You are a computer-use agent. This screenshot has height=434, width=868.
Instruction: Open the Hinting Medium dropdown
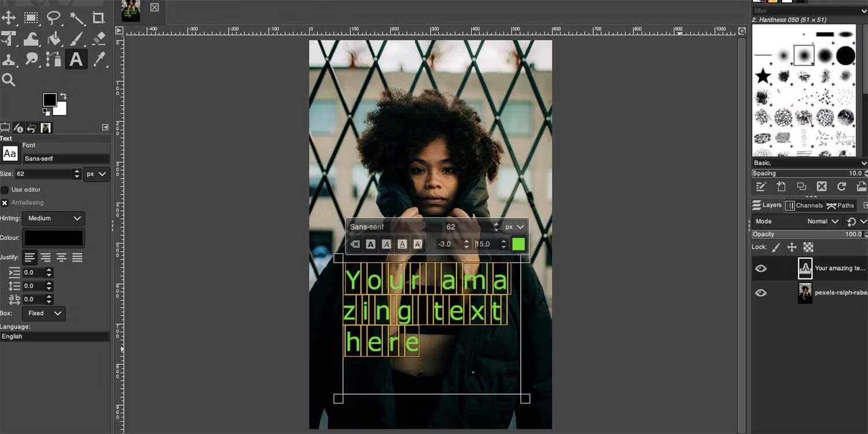tap(54, 218)
